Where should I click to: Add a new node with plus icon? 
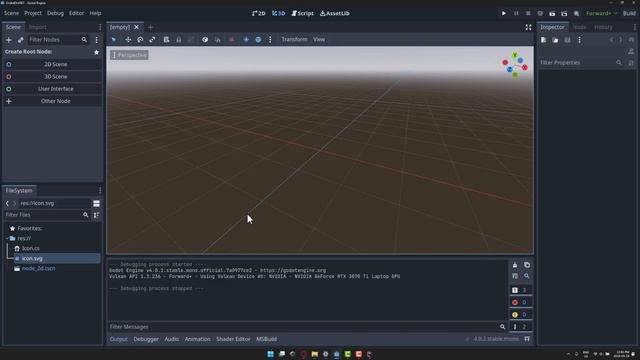[x=9, y=40]
